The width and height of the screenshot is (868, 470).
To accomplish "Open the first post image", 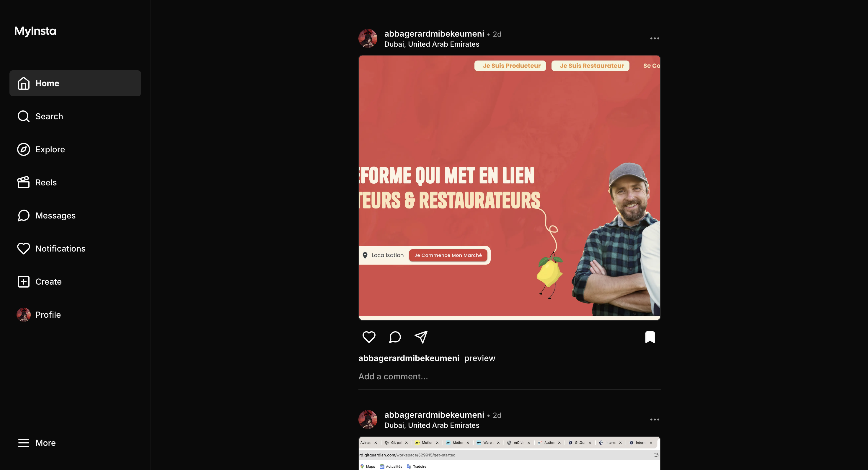I will pos(509,188).
